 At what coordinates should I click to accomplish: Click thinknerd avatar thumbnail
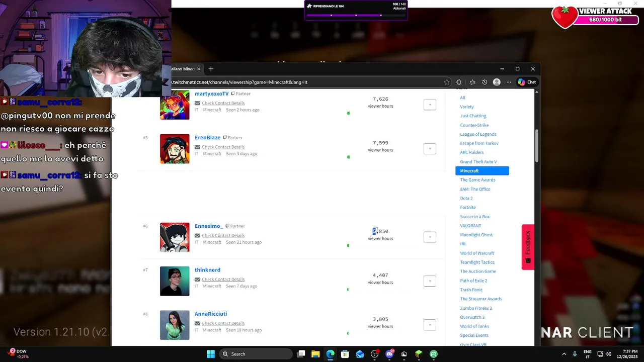point(175,281)
